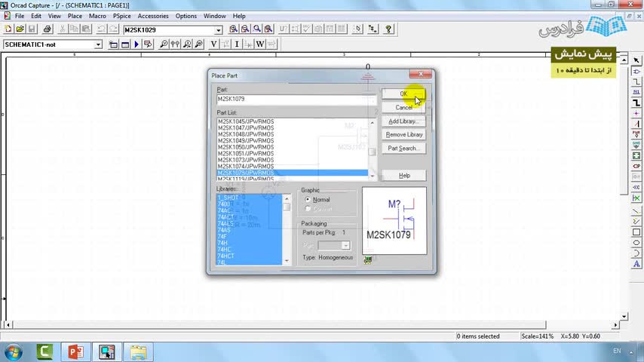Click Help button in Place Part dialog
Screen dimensions: 644x362
click(x=403, y=176)
